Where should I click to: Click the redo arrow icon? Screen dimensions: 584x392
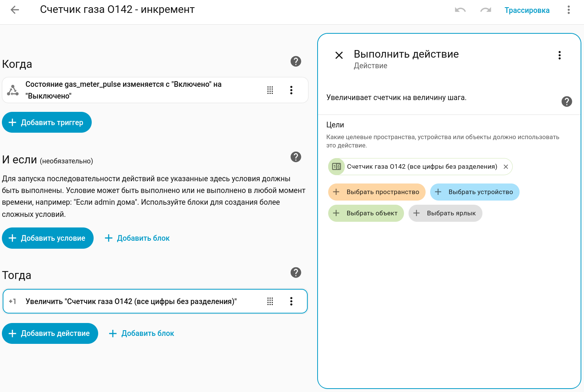coord(485,10)
